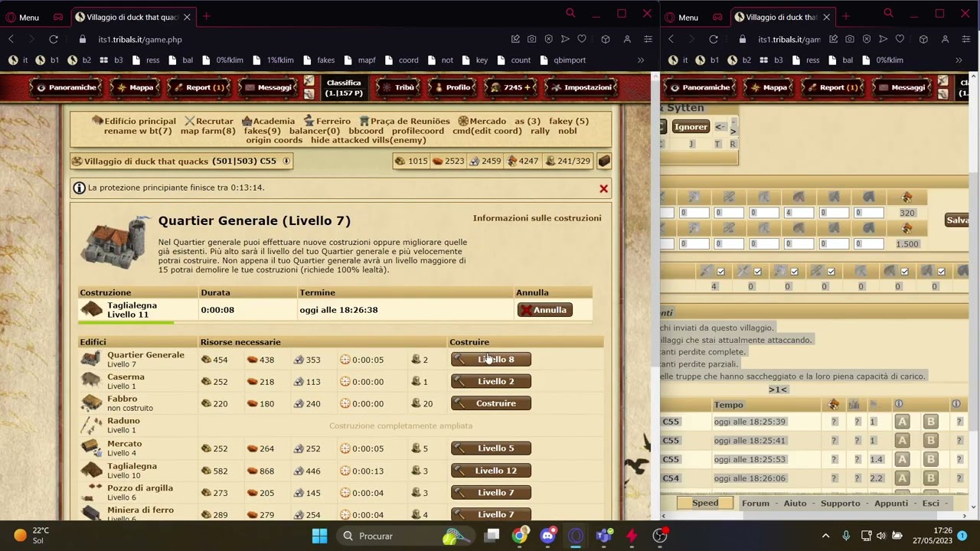Build the Fabbro with the Costruire button

click(491, 403)
